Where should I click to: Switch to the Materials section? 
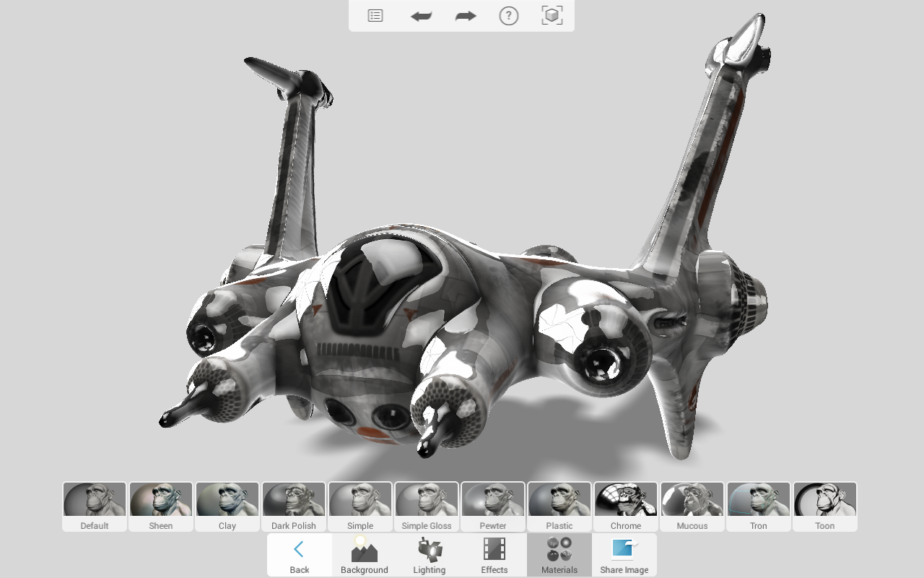pyautogui.click(x=559, y=555)
